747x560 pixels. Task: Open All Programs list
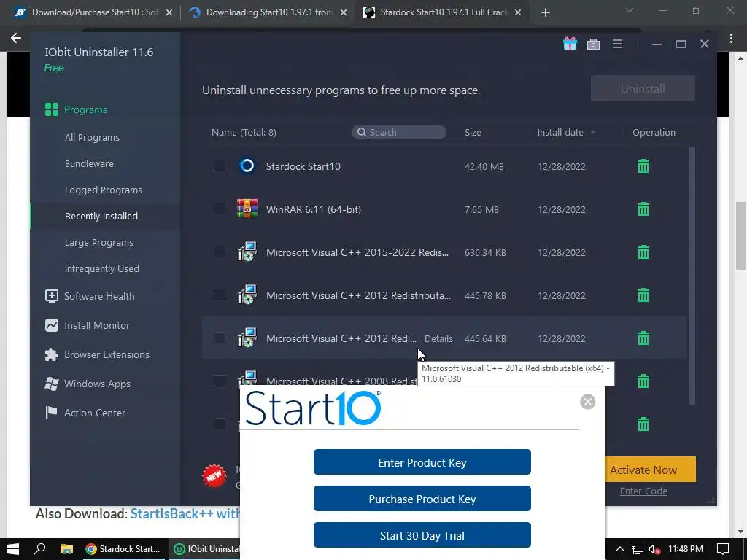(x=92, y=138)
